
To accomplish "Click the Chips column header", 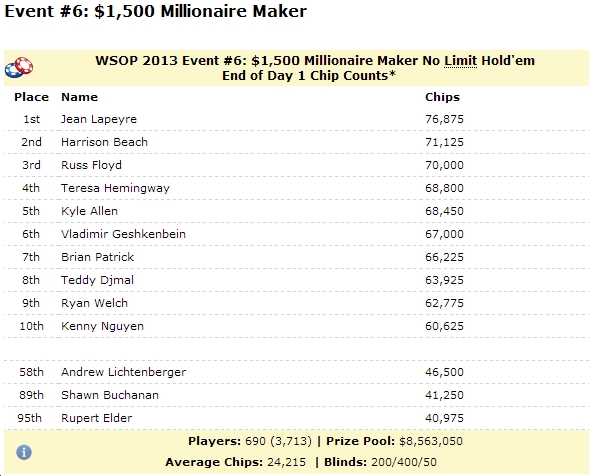I will point(442,97).
